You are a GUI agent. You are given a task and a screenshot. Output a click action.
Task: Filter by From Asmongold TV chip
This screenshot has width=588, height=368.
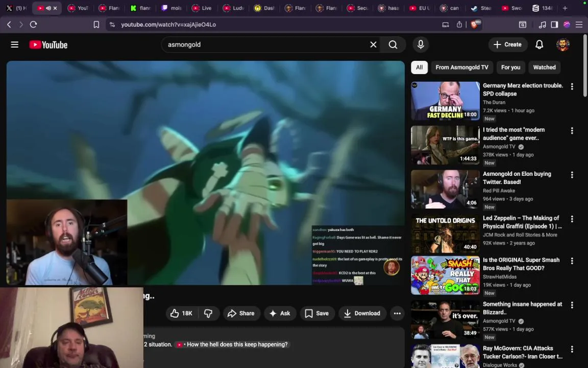coord(461,67)
